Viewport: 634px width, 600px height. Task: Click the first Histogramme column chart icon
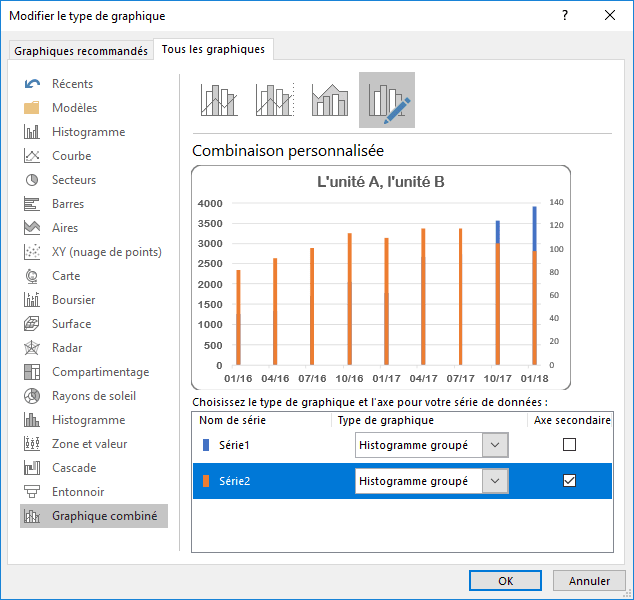click(32, 132)
